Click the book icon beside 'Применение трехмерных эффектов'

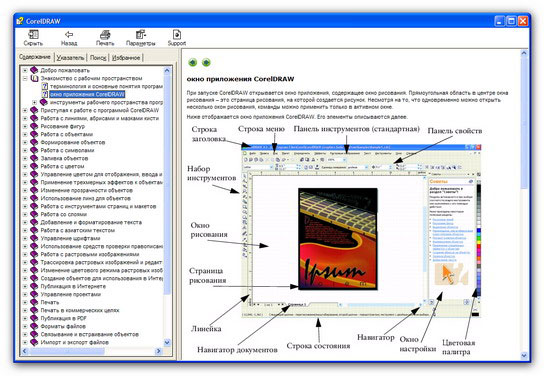click(x=34, y=182)
